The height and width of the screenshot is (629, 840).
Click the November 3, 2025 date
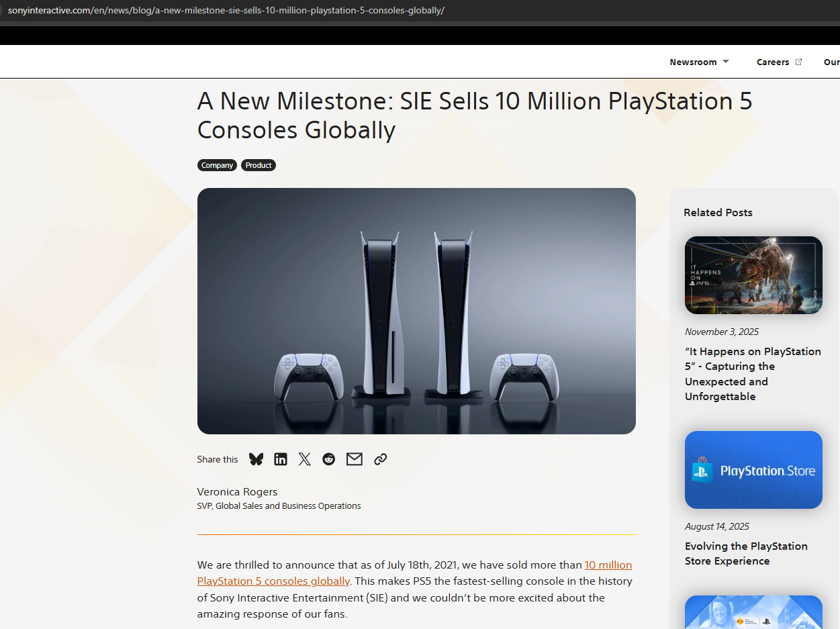point(722,332)
